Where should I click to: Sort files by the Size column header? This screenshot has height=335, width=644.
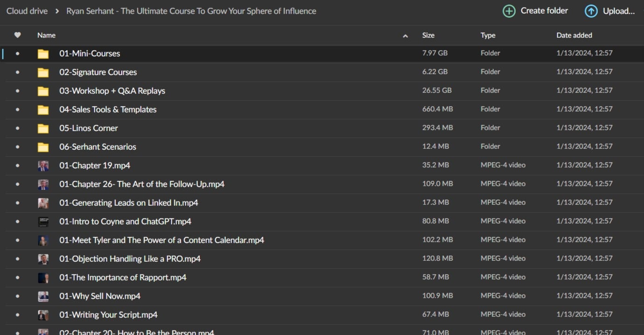(428, 35)
